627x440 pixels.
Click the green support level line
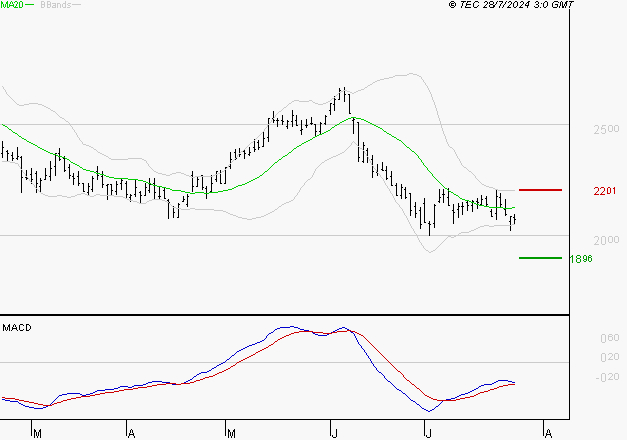pyautogui.click(x=540, y=258)
